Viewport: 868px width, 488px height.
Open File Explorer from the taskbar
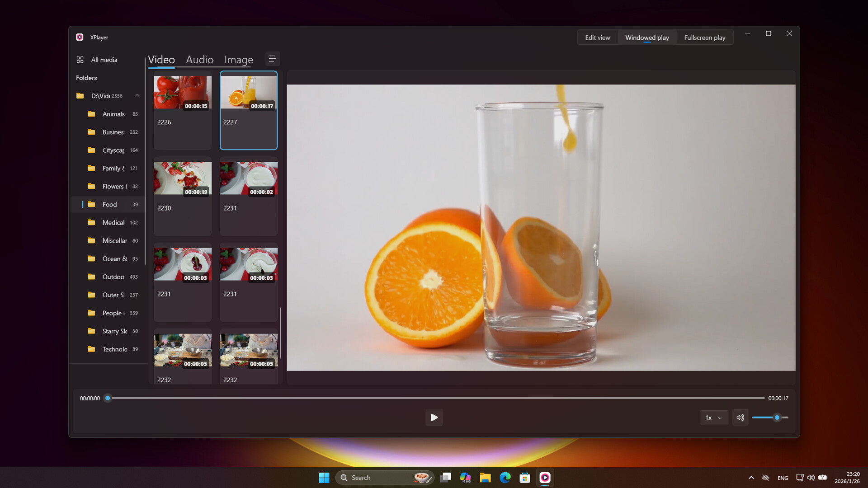point(485,478)
